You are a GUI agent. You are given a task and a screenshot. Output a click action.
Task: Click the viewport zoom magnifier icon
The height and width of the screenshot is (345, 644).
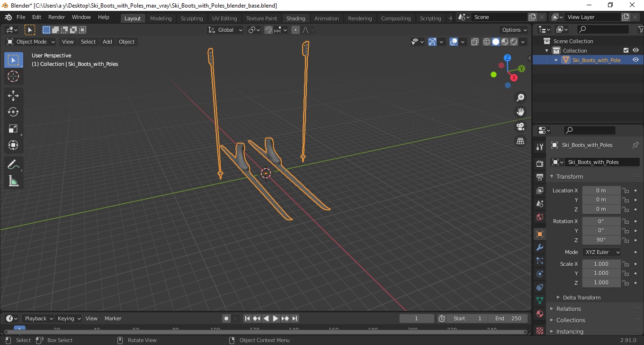tap(520, 98)
